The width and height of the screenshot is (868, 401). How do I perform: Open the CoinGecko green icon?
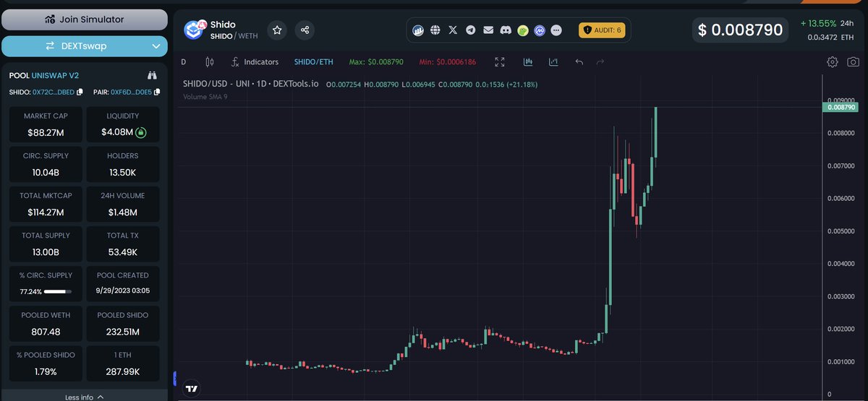[x=523, y=30]
